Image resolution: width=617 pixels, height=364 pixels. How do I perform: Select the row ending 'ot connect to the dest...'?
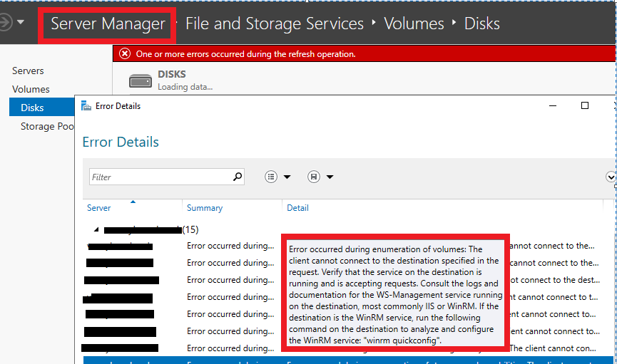pos(349,280)
